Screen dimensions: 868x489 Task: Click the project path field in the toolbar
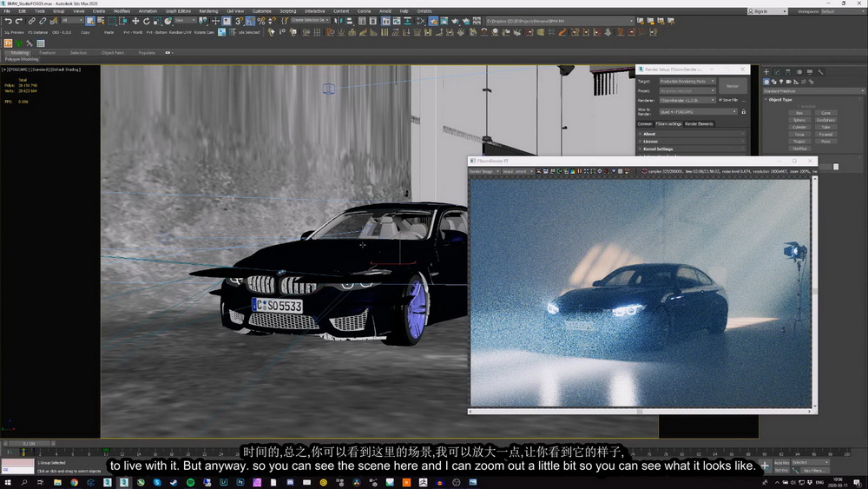559,21
